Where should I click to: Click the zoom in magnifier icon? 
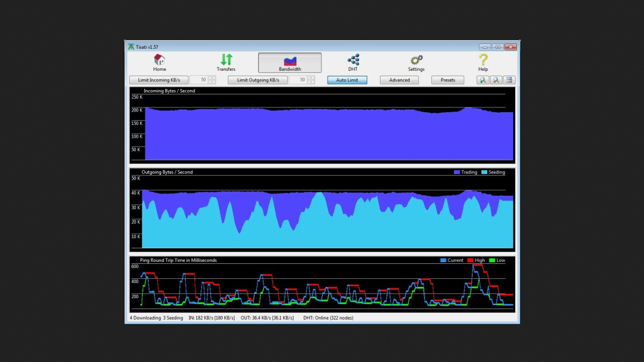click(483, 80)
